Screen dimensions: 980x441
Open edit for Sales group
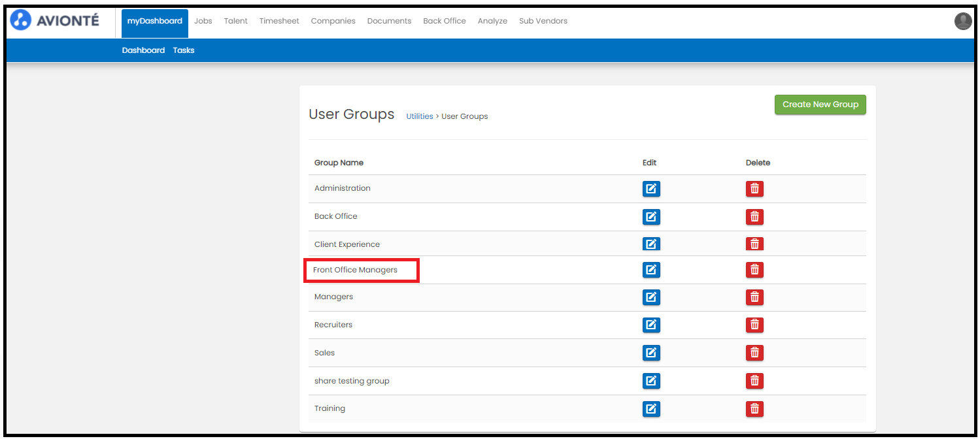(651, 353)
